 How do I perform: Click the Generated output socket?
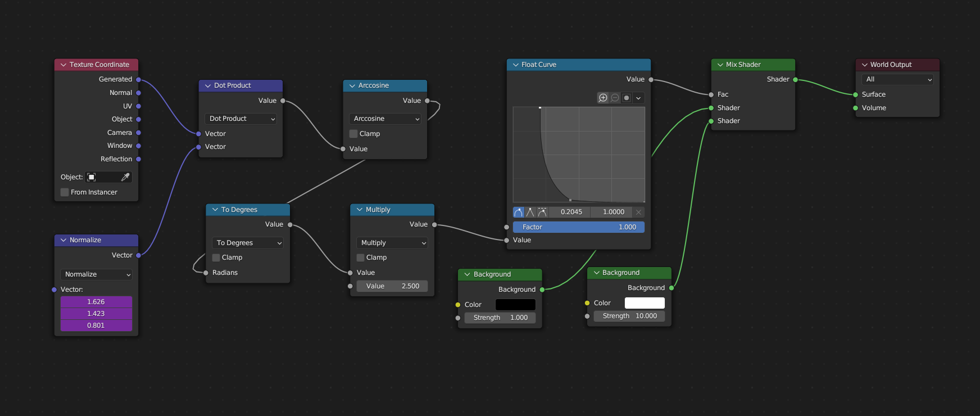[x=138, y=80]
